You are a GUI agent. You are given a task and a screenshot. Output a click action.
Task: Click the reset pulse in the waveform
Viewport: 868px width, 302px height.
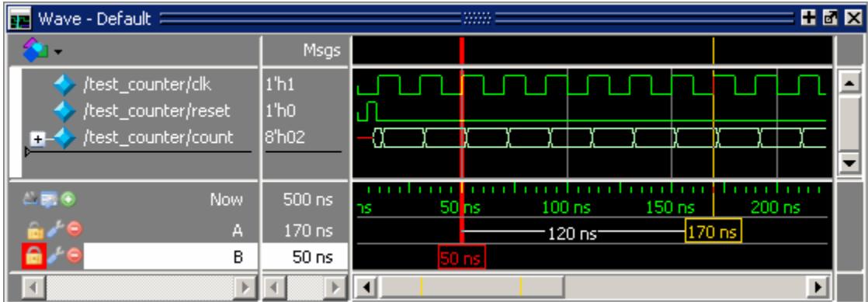pos(371,111)
